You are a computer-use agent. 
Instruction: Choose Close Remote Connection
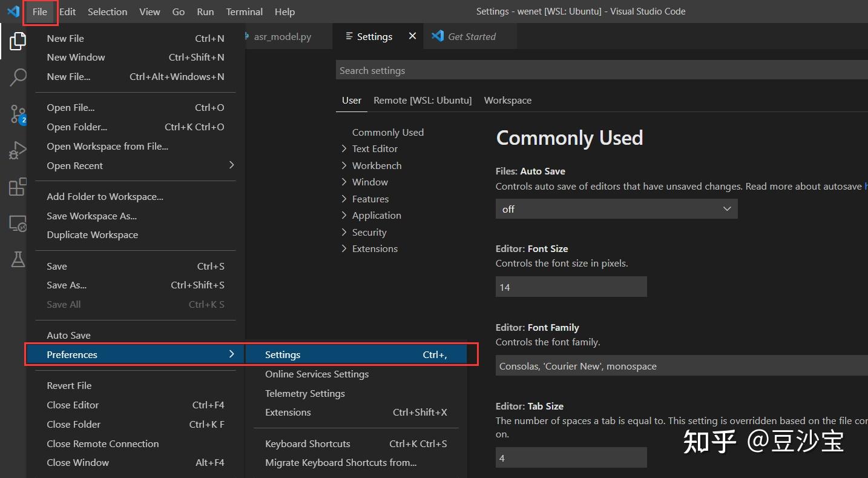(136, 443)
